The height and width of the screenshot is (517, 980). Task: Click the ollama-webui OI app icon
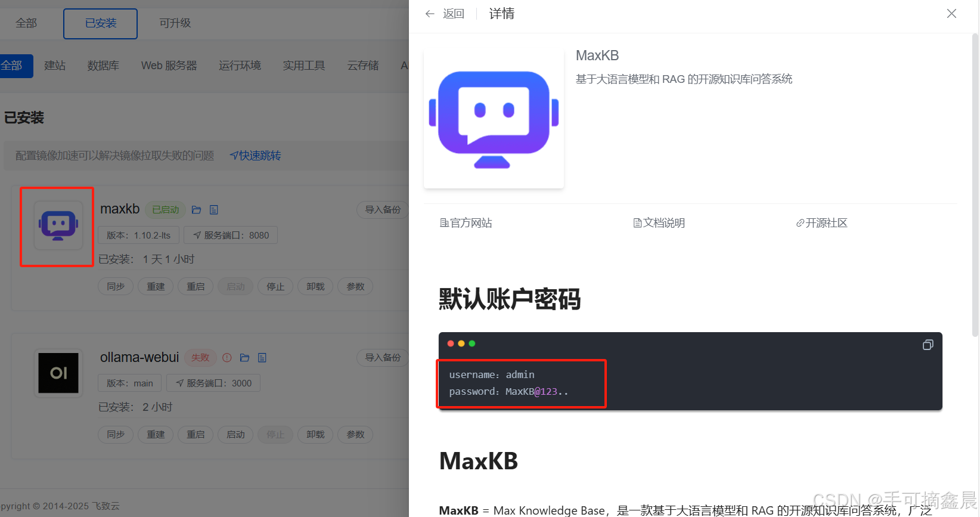(x=58, y=373)
